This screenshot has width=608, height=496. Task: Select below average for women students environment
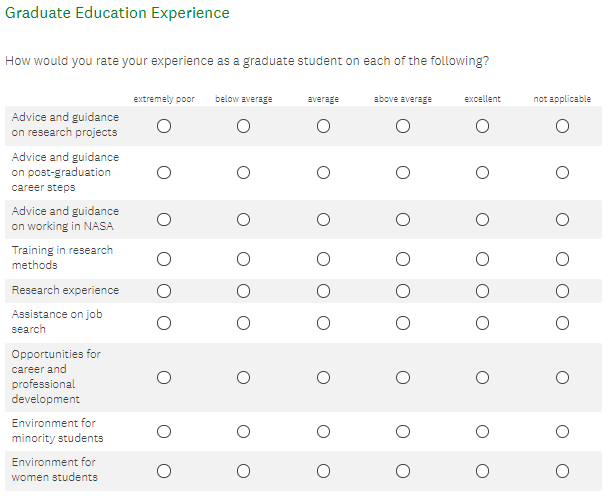243,471
